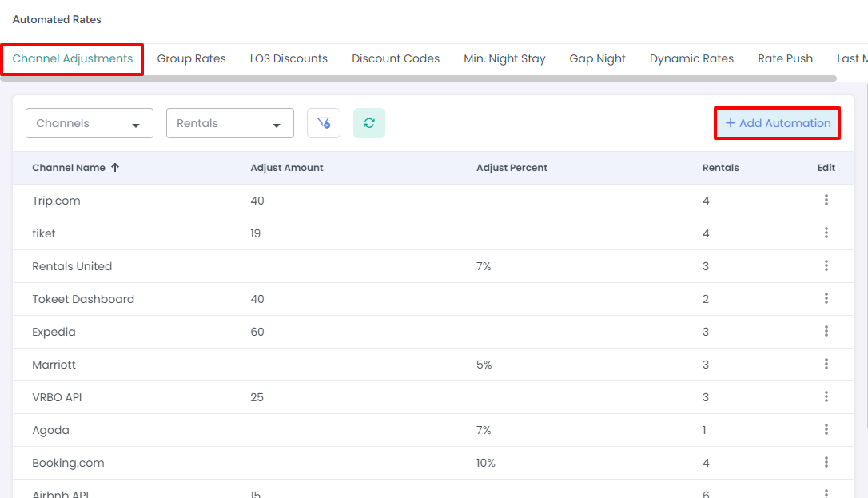The width and height of the screenshot is (868, 498).
Task: Open the Channel Adjustments tab
Action: coord(73,58)
